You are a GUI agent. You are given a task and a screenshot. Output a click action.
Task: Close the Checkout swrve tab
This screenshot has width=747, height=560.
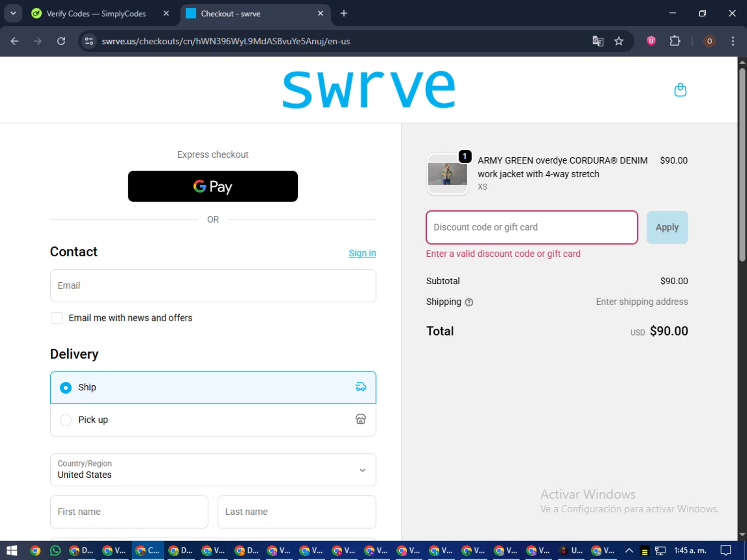pos(321,13)
